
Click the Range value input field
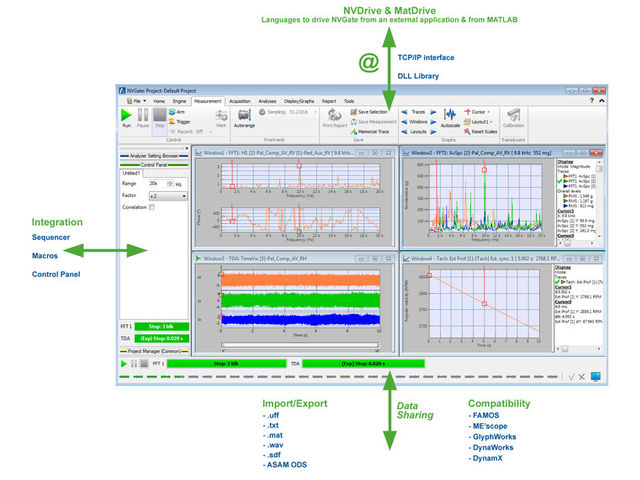click(159, 184)
